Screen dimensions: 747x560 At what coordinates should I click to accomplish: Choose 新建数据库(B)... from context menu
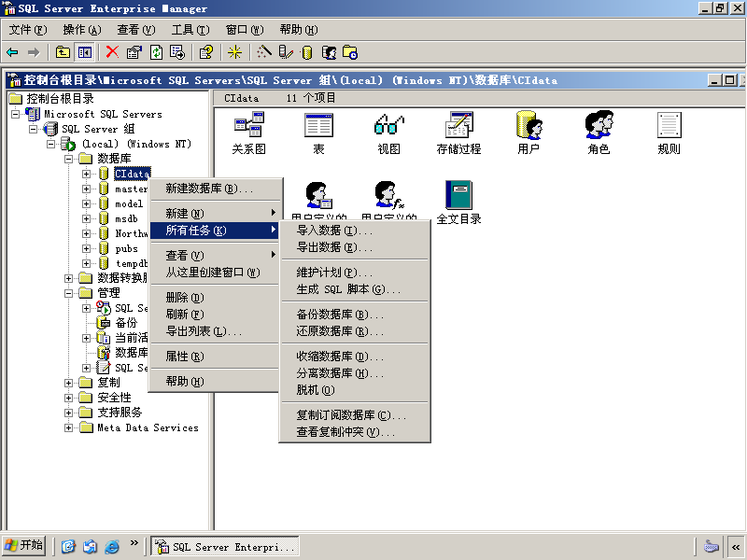tap(215, 189)
